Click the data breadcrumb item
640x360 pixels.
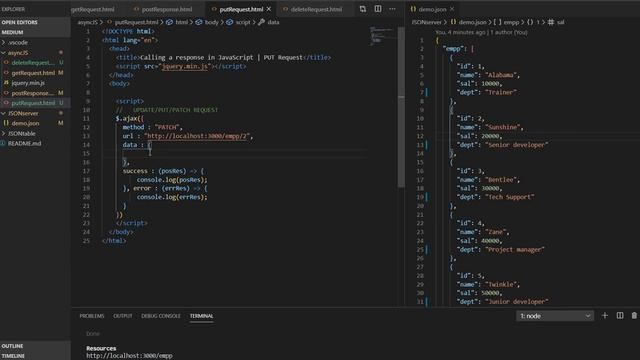click(x=273, y=22)
